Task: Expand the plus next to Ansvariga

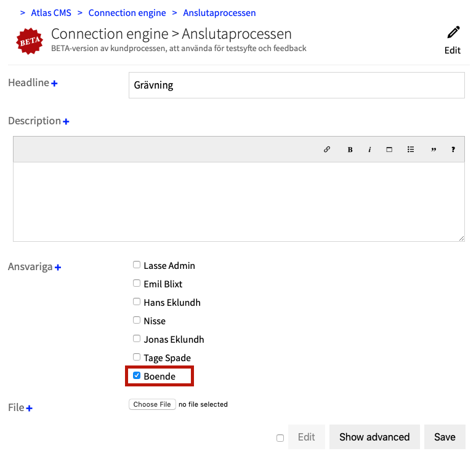Action: pyautogui.click(x=58, y=268)
